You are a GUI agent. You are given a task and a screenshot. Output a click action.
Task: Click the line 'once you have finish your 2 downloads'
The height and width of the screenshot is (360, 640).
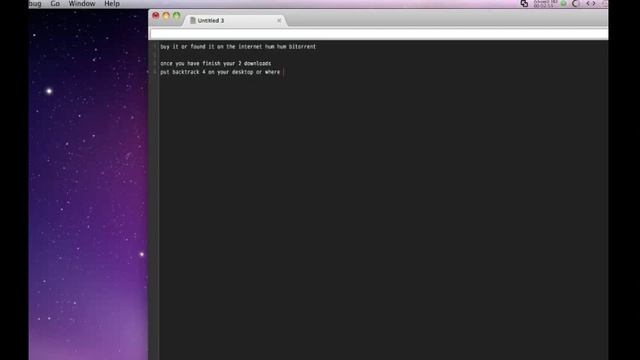pyautogui.click(x=216, y=64)
